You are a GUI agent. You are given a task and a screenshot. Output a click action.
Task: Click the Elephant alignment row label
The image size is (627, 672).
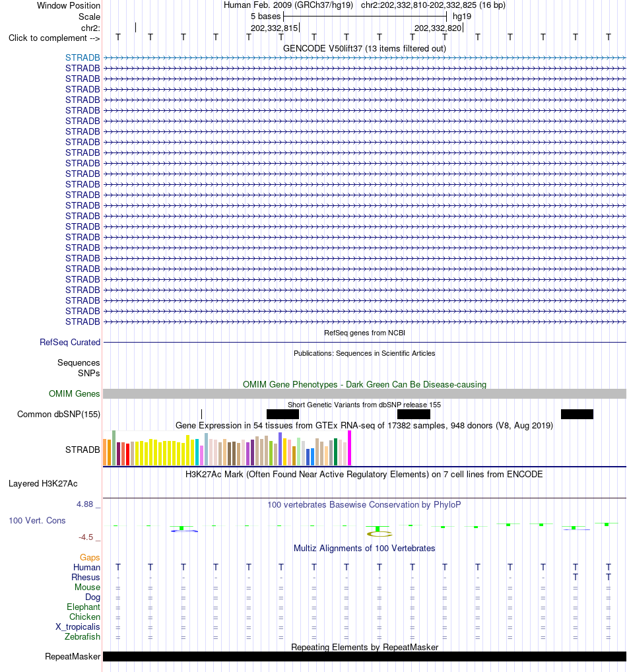pyautogui.click(x=84, y=607)
